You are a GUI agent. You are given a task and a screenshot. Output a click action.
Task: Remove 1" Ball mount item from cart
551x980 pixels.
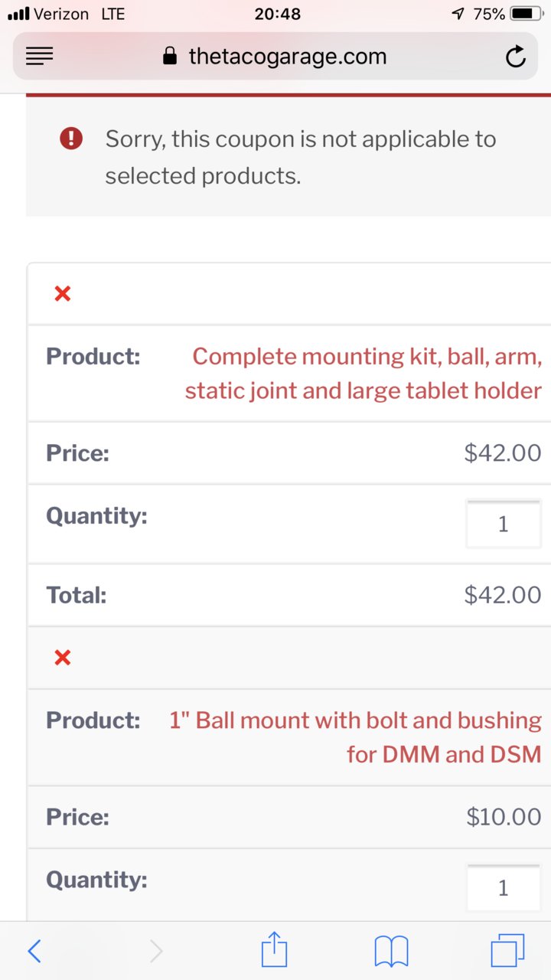coord(63,658)
